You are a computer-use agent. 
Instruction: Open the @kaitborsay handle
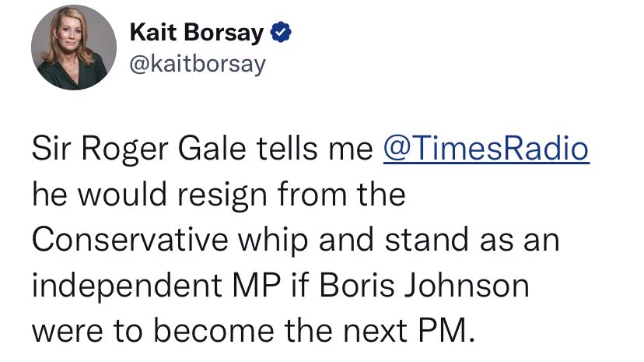pos(198,64)
